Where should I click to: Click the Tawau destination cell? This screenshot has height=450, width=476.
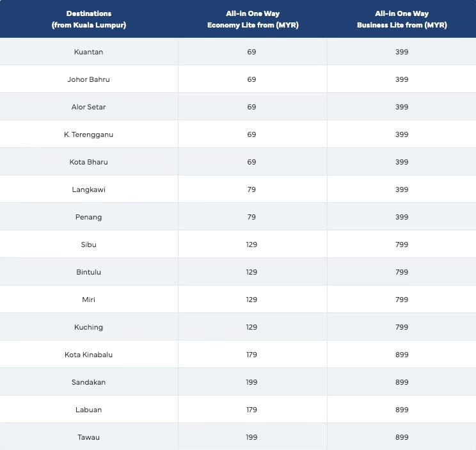point(89,437)
